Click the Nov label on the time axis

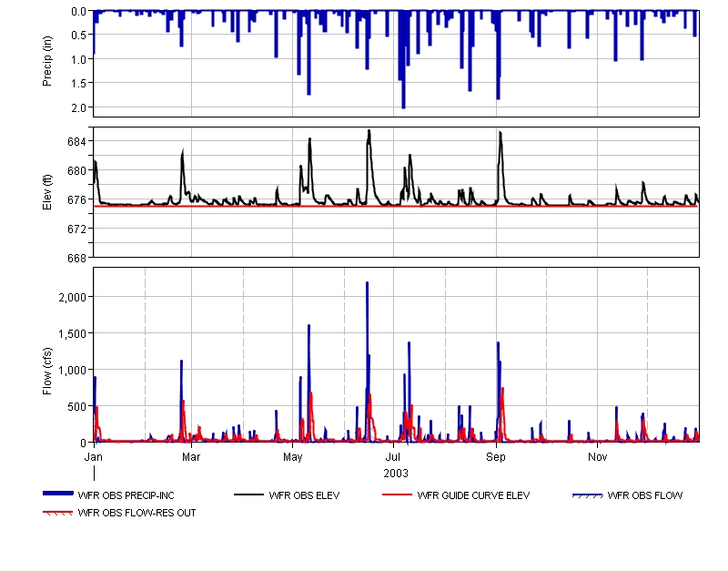pyautogui.click(x=598, y=457)
